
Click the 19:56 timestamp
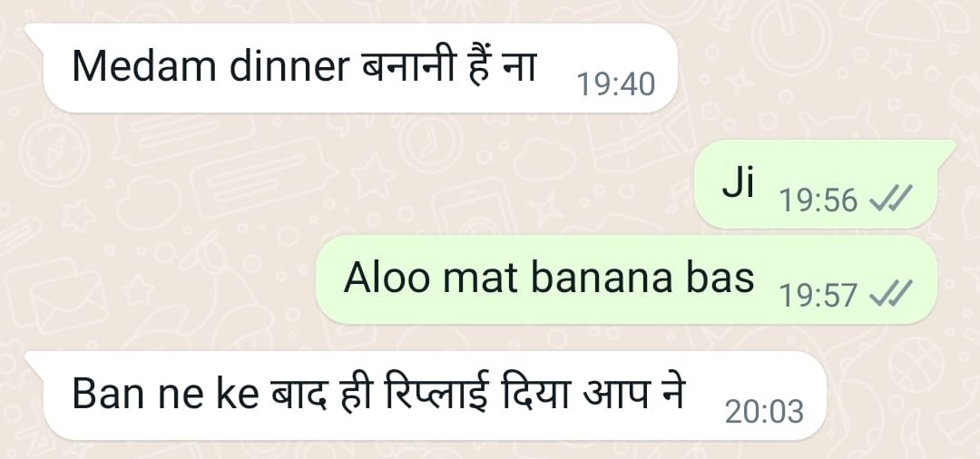pos(818,200)
